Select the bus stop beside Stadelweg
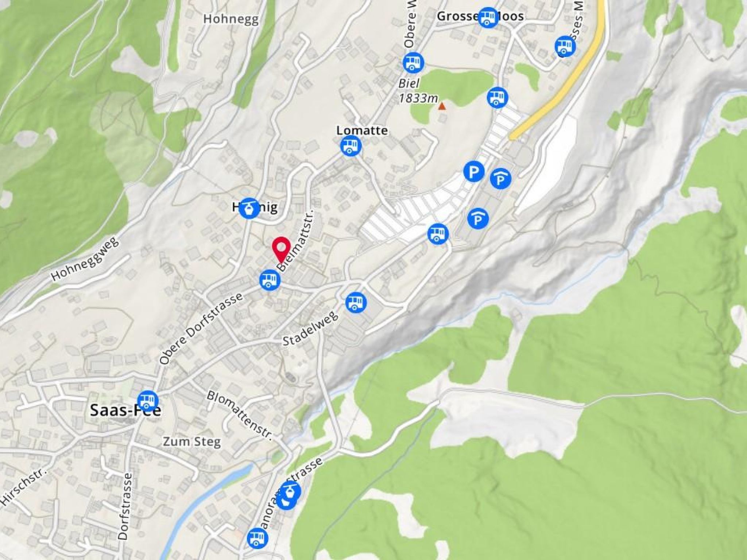 click(x=356, y=302)
